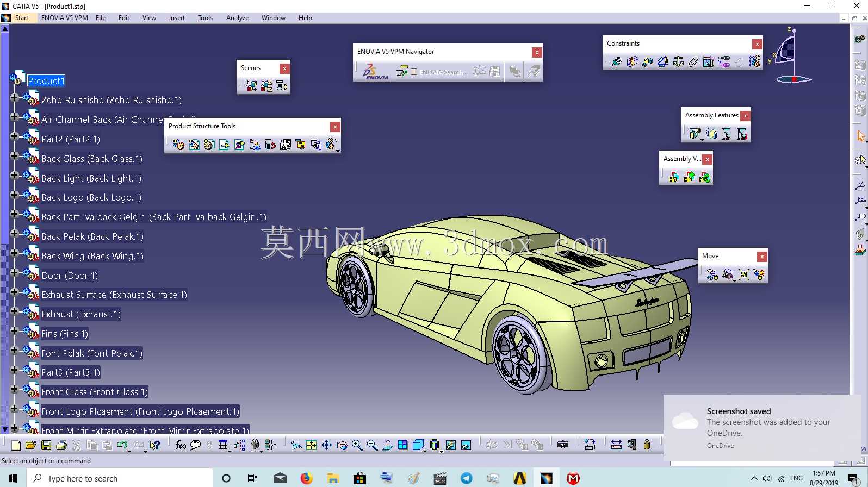868x487 pixels.
Task: Select Font Pelak (Font Pelak.1) tree item
Action: 92,353
